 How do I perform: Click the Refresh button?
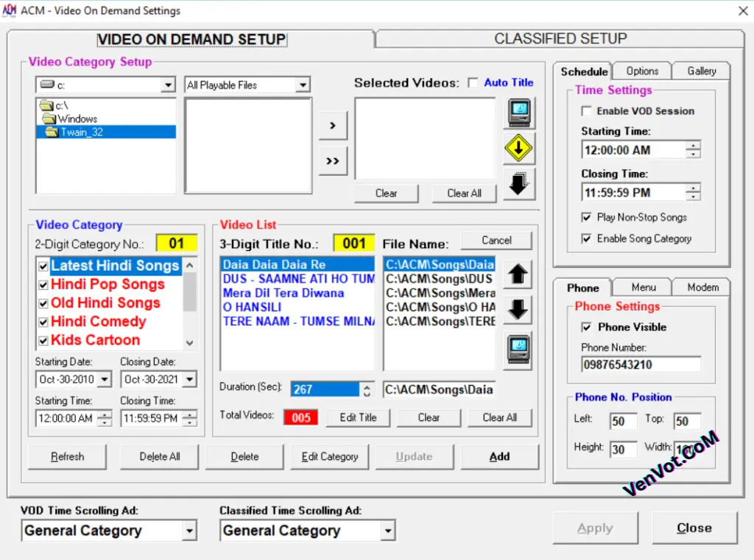67,456
